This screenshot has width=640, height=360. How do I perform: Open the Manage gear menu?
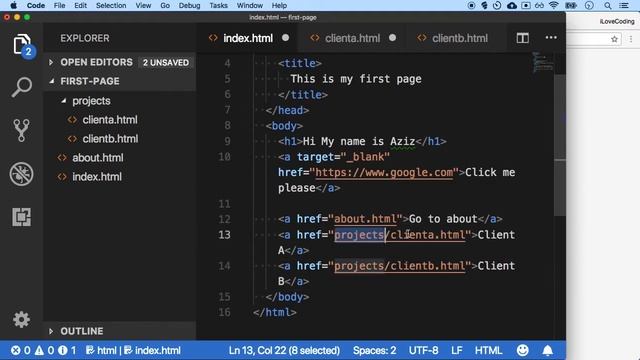[22, 319]
